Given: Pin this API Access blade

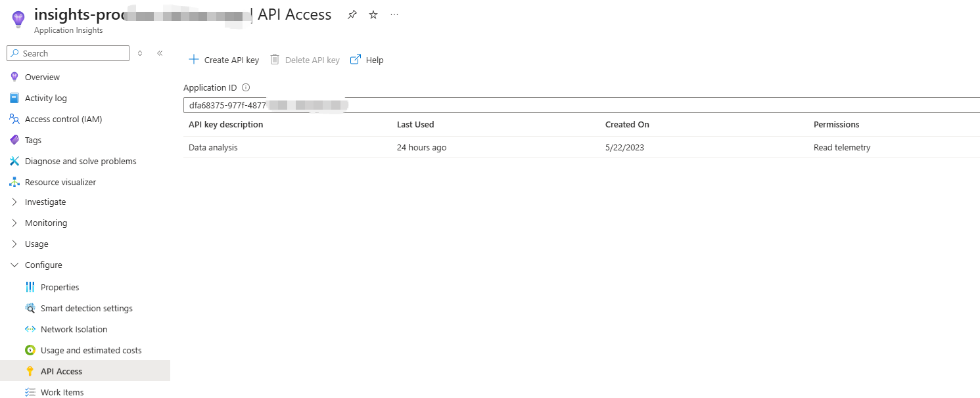Looking at the screenshot, I should click(352, 14).
